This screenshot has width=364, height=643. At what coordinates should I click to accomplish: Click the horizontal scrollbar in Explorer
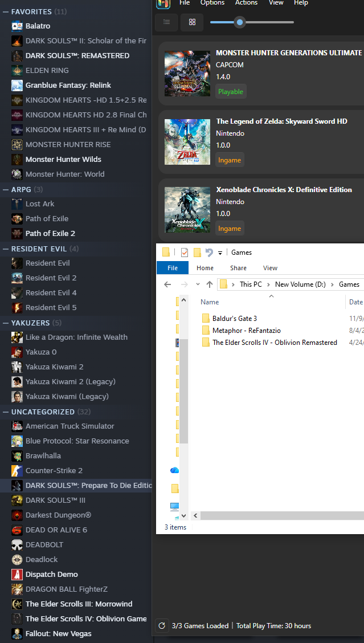(283, 516)
